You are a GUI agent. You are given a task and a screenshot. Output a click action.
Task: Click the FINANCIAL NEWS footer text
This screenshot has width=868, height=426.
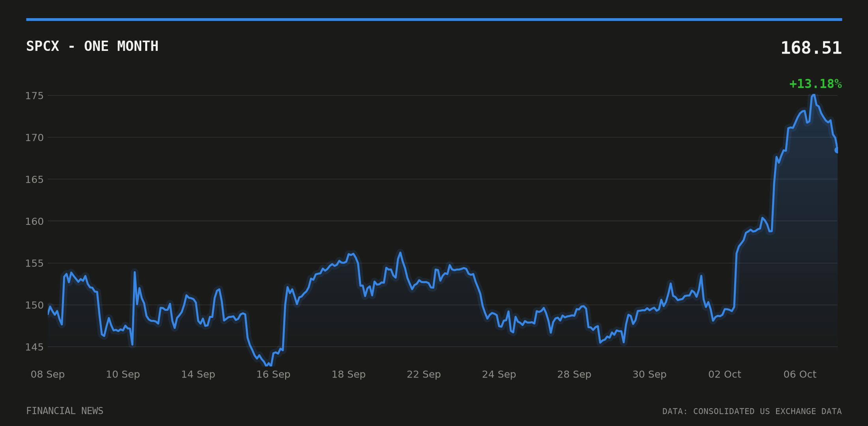pyautogui.click(x=65, y=411)
